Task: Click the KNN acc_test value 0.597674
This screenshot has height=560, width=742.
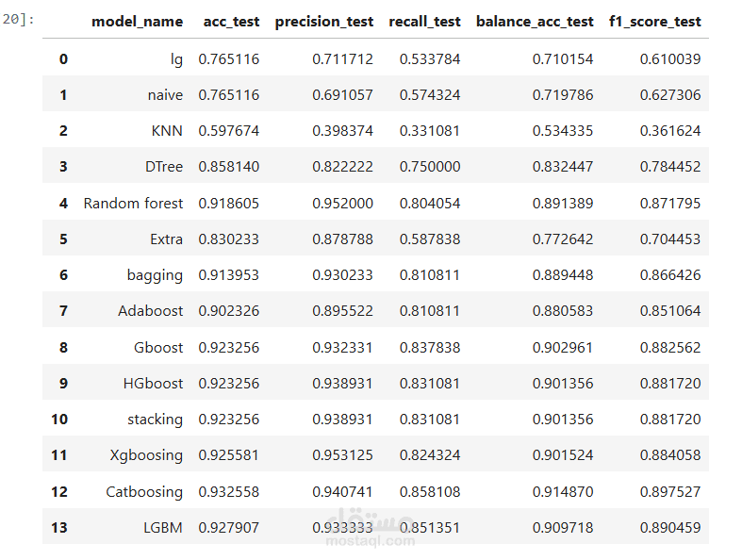Action: click(x=228, y=131)
